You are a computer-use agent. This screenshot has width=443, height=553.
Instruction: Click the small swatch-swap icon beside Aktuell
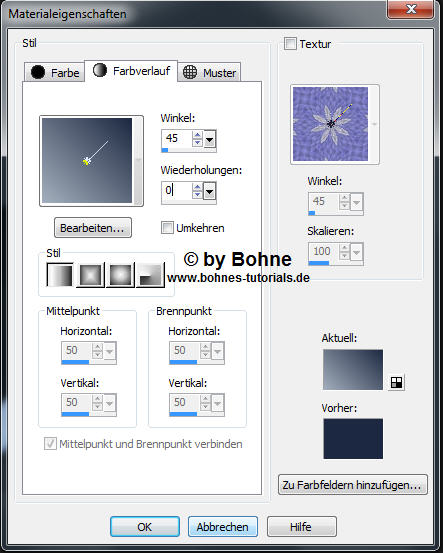coord(396,382)
